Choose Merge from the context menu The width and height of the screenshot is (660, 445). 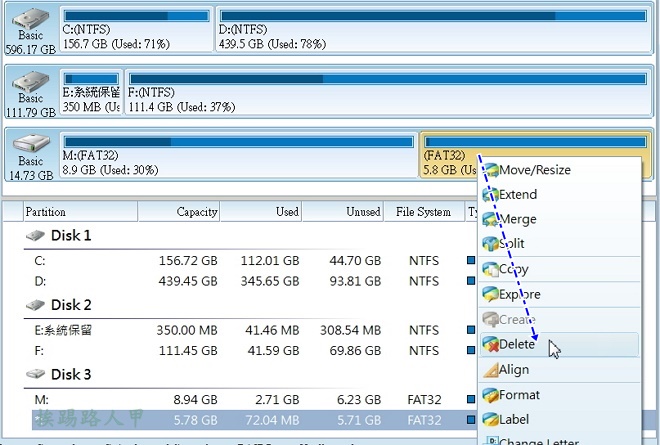pos(559,219)
